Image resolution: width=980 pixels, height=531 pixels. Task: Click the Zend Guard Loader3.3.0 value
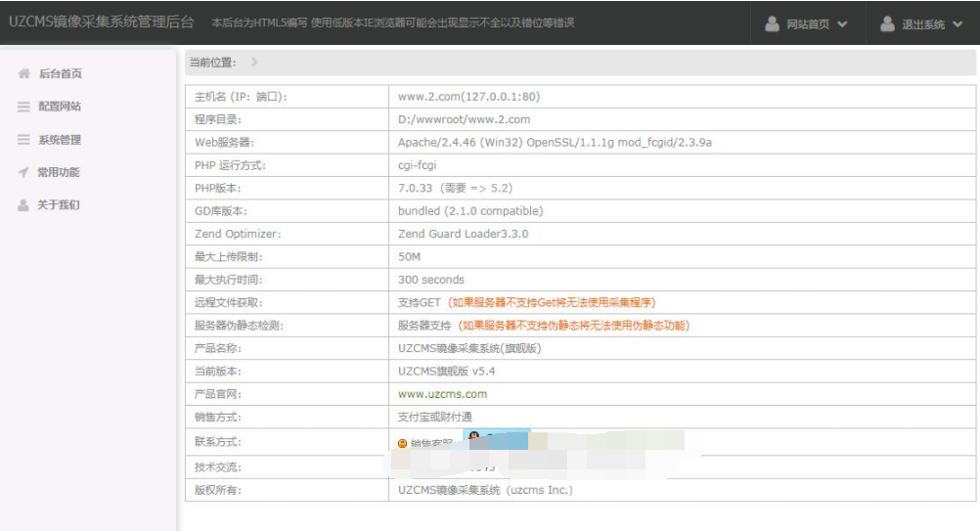(x=464, y=234)
